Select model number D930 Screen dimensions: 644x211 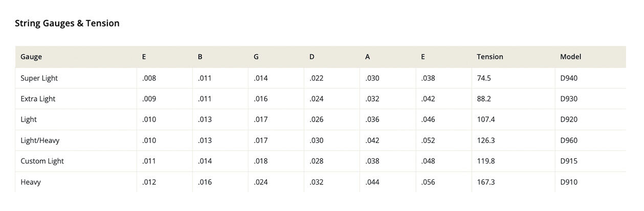pyautogui.click(x=569, y=99)
